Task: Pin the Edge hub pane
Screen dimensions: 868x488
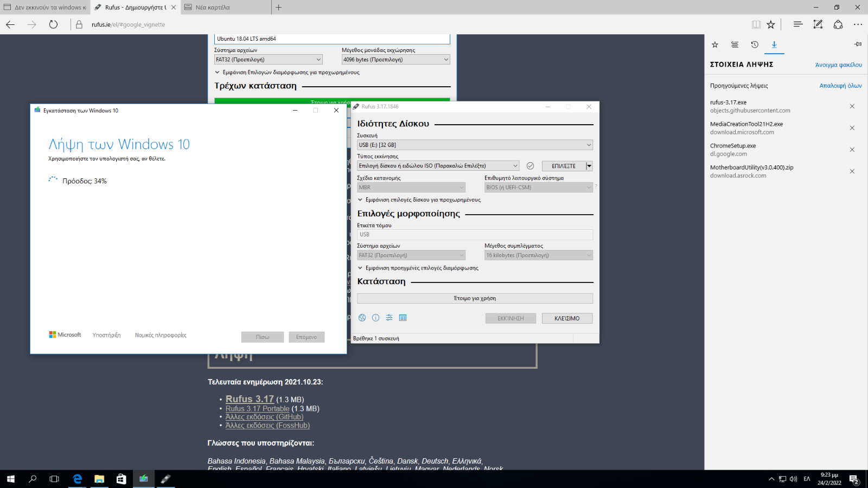Action: click(858, 44)
